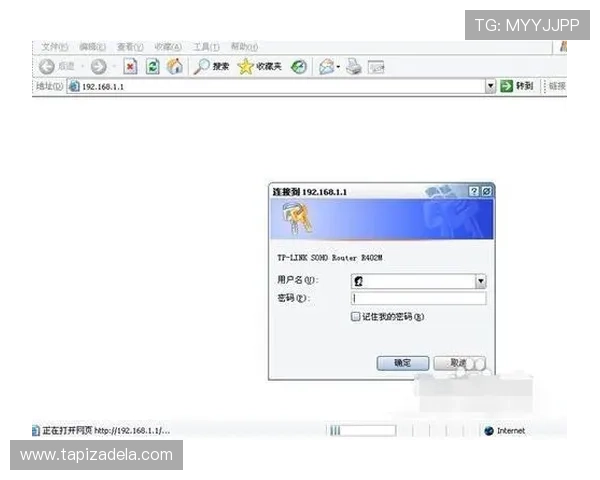The width and height of the screenshot is (600, 480).
Task: Open the Tools (工具) menu
Action: tap(207, 46)
